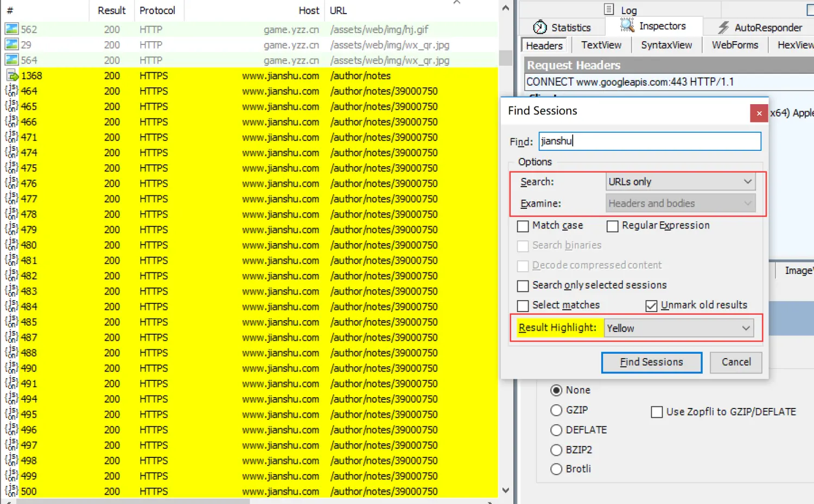Select the GZIP radio button
814x504 pixels.
pyautogui.click(x=556, y=410)
